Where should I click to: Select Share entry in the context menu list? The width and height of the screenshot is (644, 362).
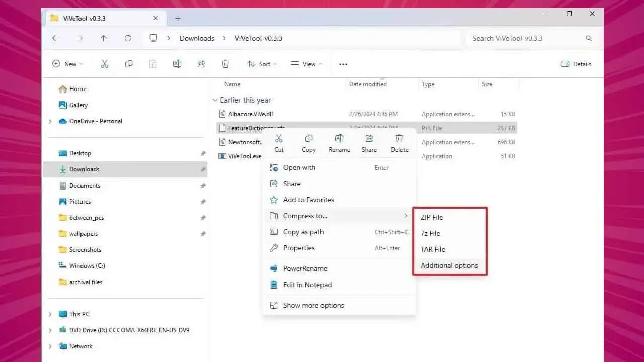[339, 184]
